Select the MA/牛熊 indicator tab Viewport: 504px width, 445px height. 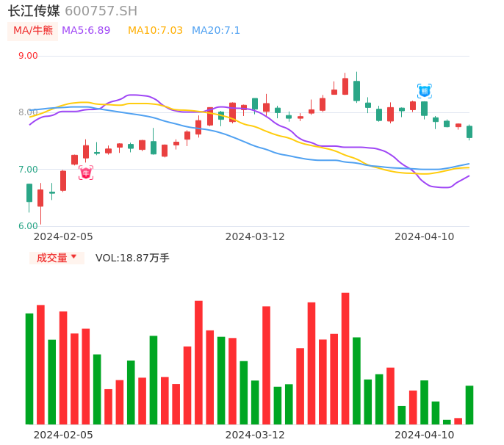[x=33, y=31]
